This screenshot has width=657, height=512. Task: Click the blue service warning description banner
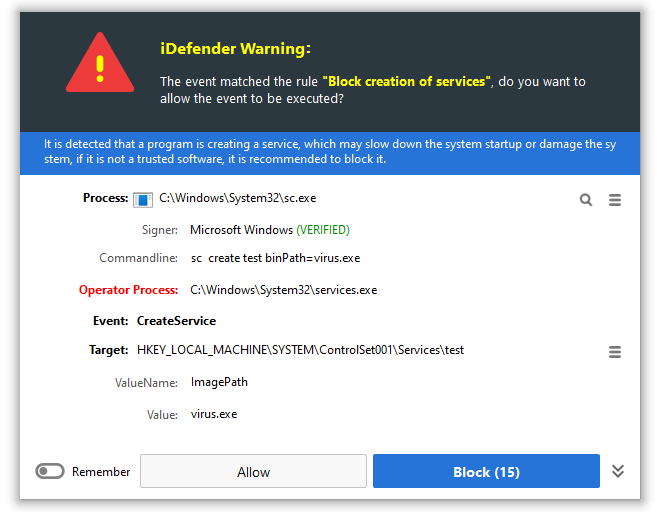point(329,152)
